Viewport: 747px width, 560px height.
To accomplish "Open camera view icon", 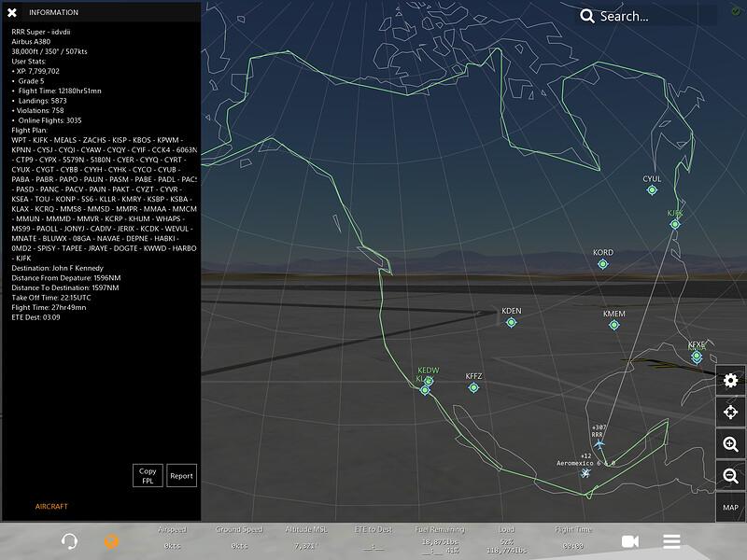I will [629, 541].
